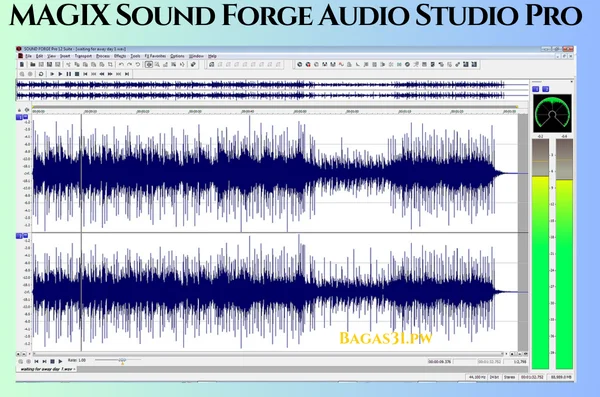This screenshot has width=600, height=397.
Task: Open the File menu
Action: click(28, 56)
